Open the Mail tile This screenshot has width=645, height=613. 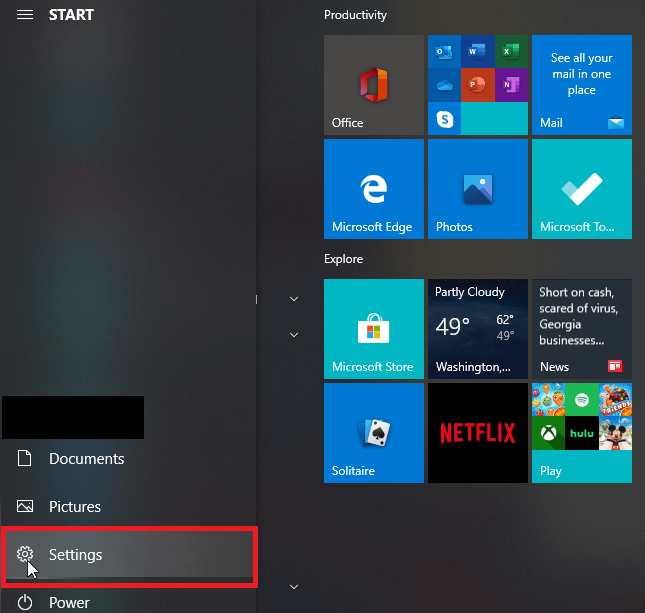(582, 85)
